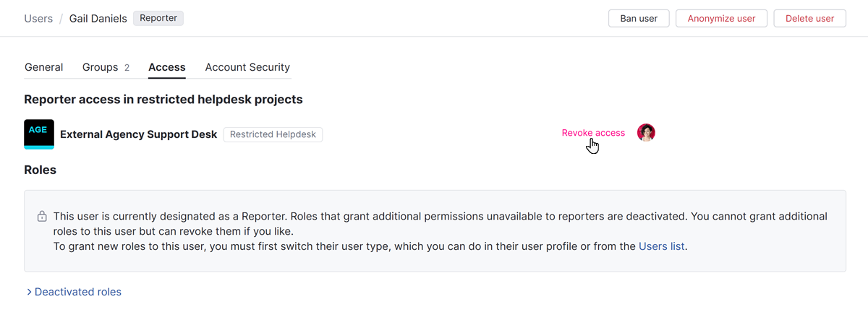
Task: Click the Anonymize user button
Action: coord(721,19)
